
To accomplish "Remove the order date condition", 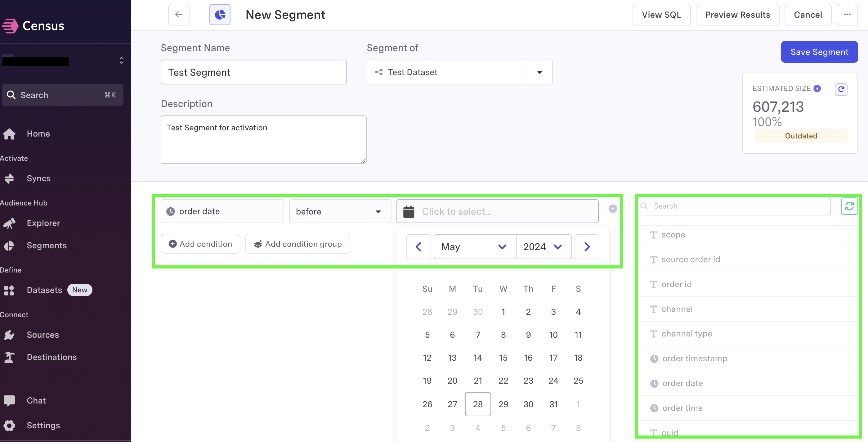I will click(613, 209).
